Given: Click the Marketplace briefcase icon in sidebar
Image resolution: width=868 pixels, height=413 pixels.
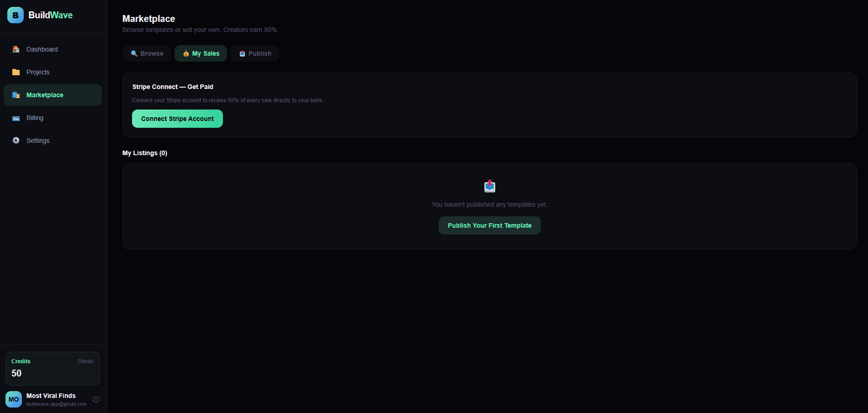Looking at the screenshot, I should coord(16,95).
